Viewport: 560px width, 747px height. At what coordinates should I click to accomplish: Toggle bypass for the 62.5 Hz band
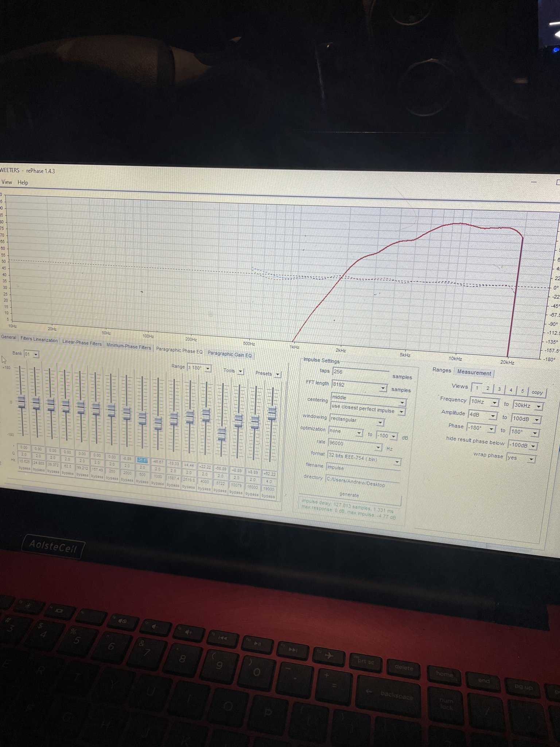point(68,473)
